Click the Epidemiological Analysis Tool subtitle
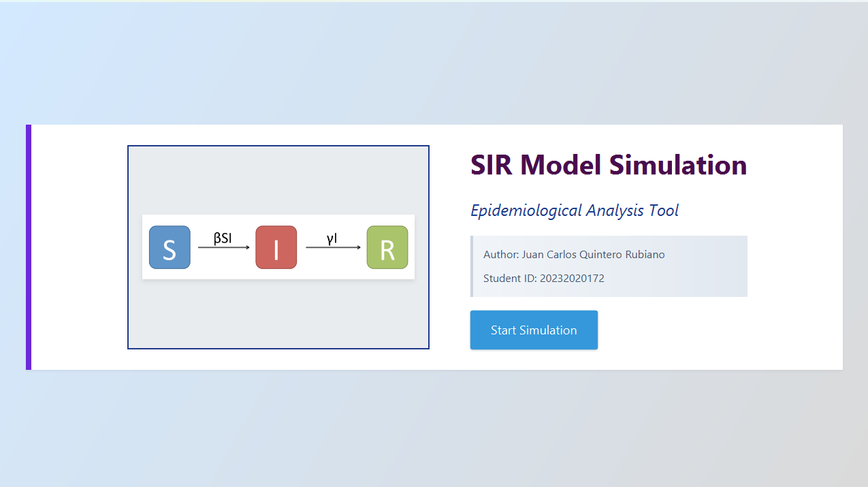 point(575,210)
